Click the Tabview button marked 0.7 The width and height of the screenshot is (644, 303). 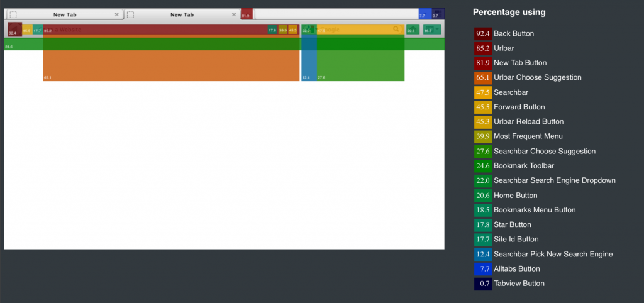coord(438,14)
